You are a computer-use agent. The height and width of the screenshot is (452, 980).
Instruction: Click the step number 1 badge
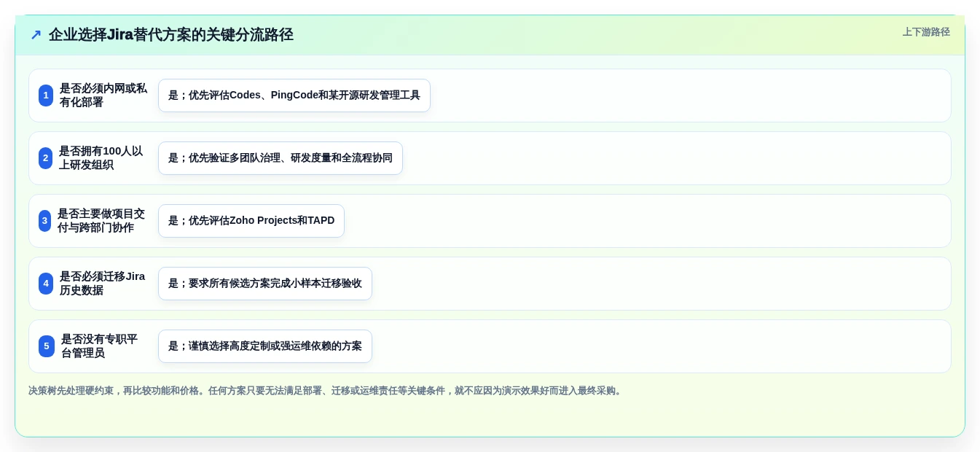pos(46,96)
